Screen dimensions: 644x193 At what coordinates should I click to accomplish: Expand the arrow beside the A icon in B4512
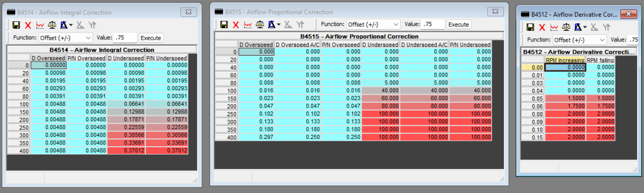point(585,27)
